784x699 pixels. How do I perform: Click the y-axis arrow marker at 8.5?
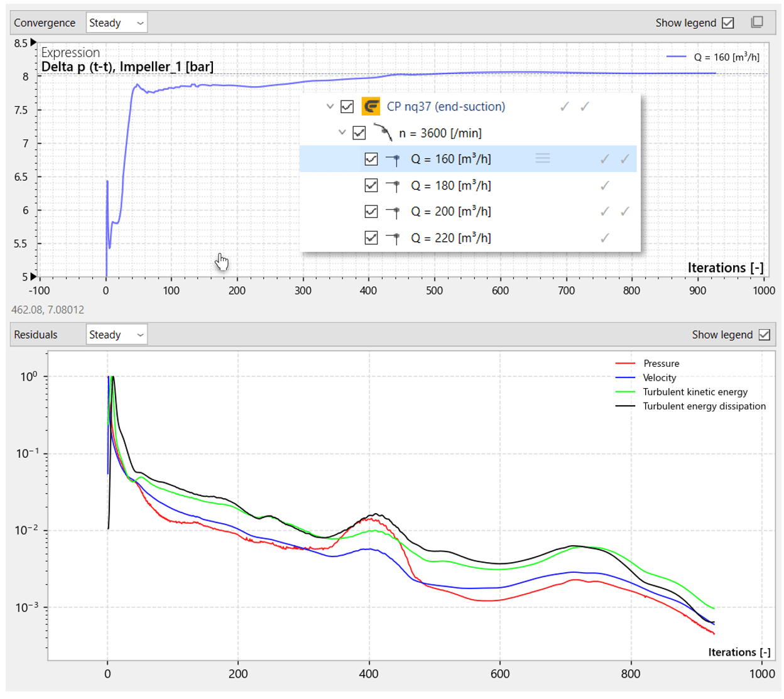coord(33,43)
